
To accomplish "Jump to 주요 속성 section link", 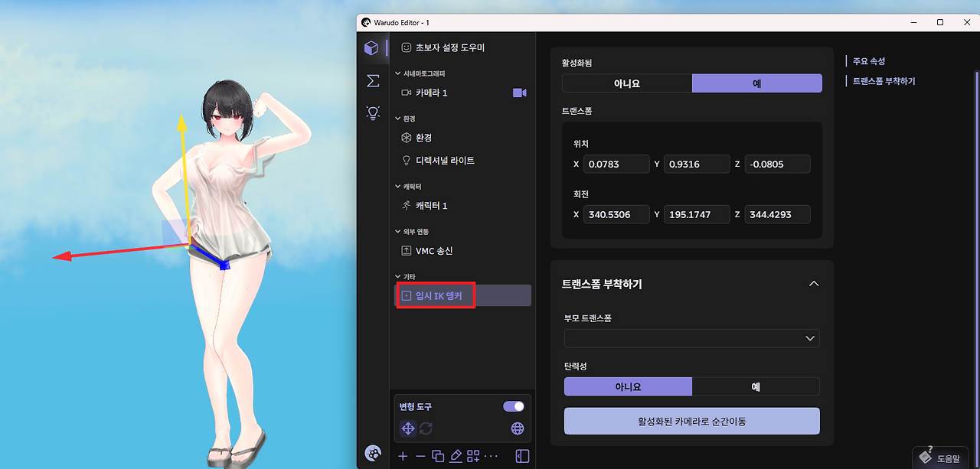I will click(869, 61).
